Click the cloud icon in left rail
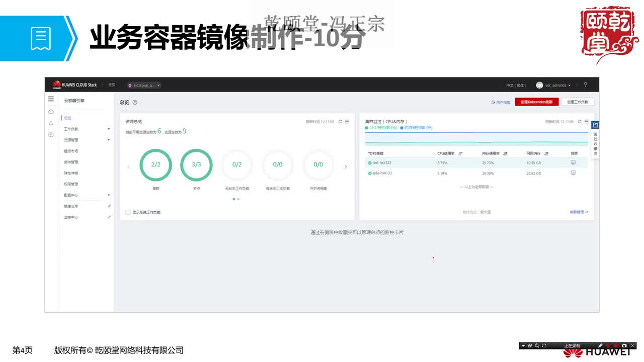The height and width of the screenshot is (362, 644). 51,112
